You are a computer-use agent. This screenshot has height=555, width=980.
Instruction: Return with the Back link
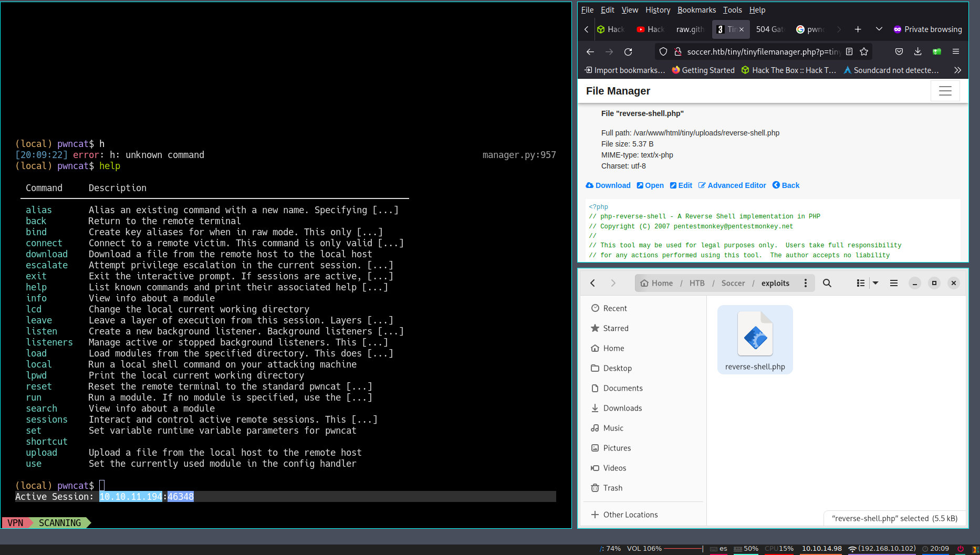pos(786,185)
